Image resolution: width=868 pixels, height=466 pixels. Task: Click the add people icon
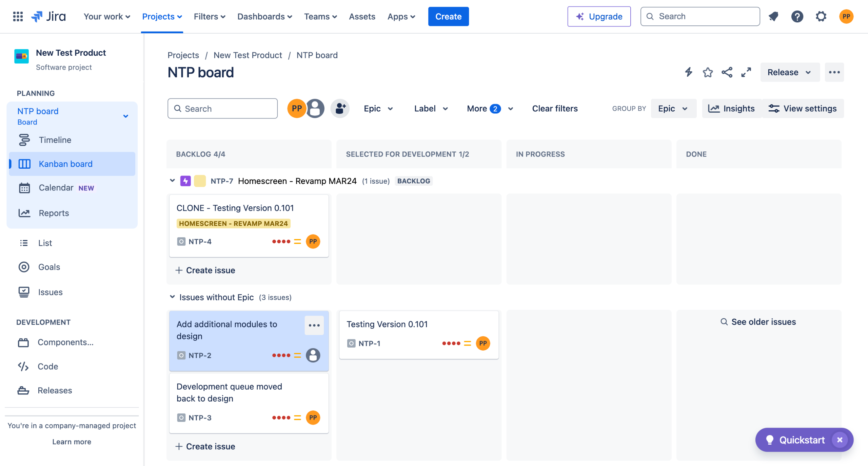coord(340,109)
